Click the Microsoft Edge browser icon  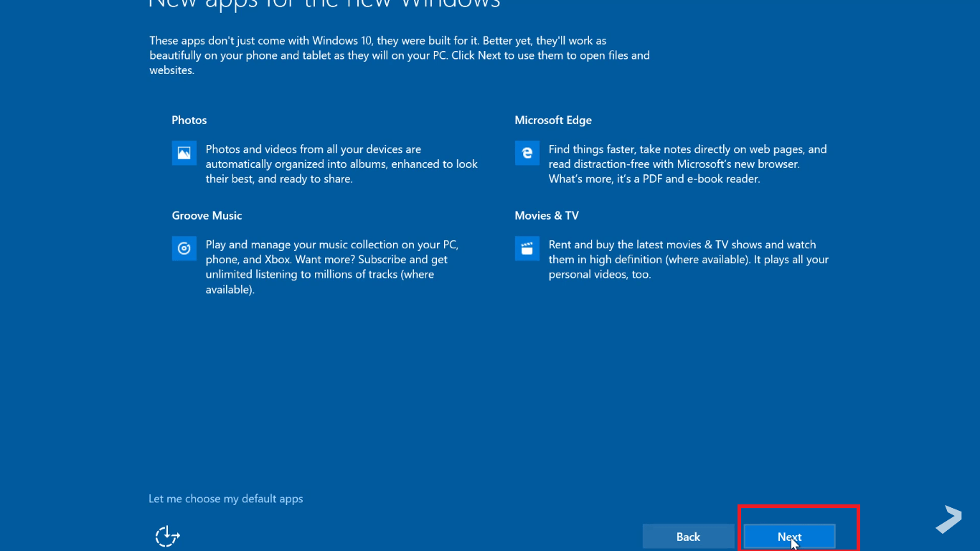point(527,153)
